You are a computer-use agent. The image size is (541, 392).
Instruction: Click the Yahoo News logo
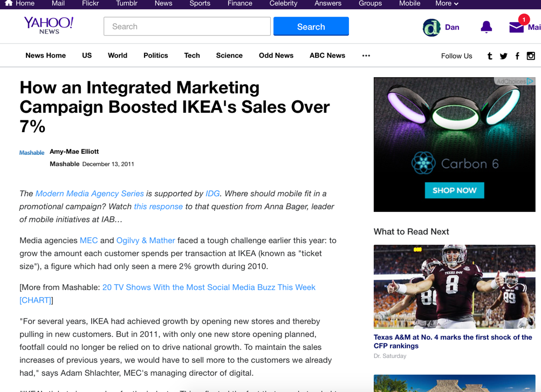tap(49, 25)
